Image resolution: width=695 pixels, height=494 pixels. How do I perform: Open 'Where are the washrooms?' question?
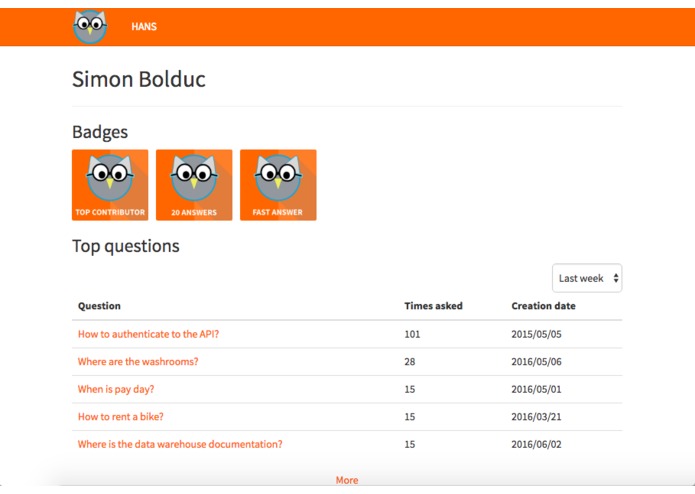(x=138, y=362)
